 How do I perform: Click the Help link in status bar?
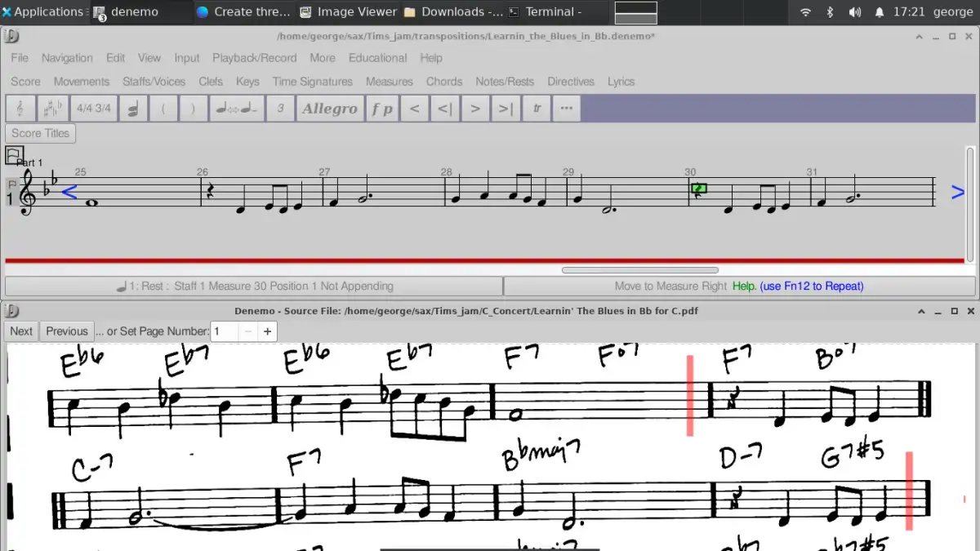pos(744,287)
